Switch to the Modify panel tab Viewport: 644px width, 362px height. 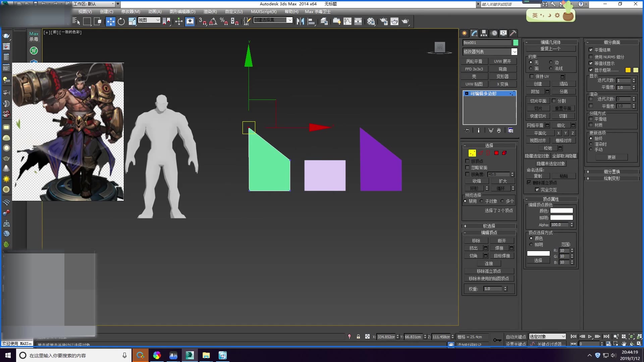pyautogui.click(x=474, y=33)
